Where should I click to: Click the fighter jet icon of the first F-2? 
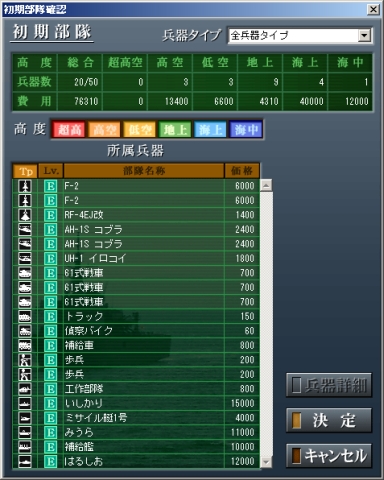click(25, 186)
